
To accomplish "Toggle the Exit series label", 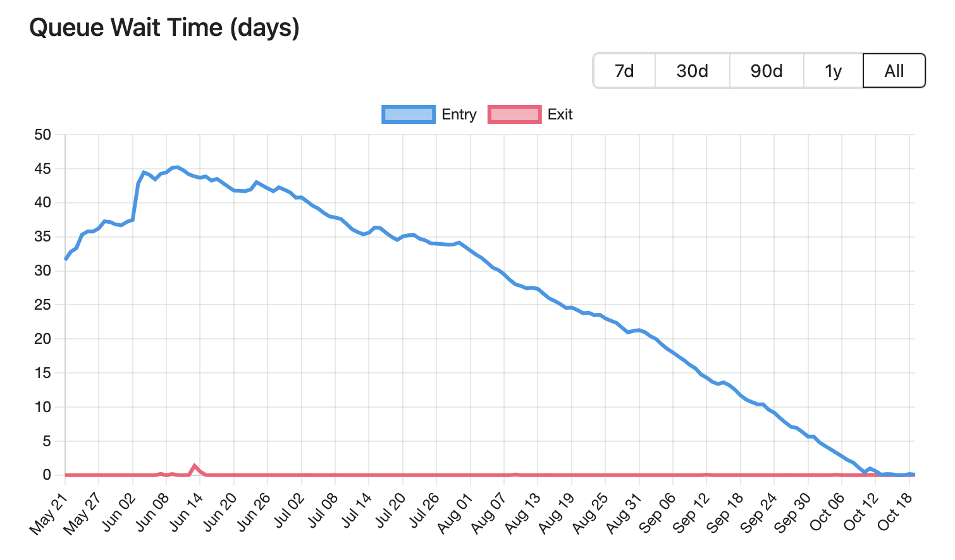I will pyautogui.click(x=560, y=114).
